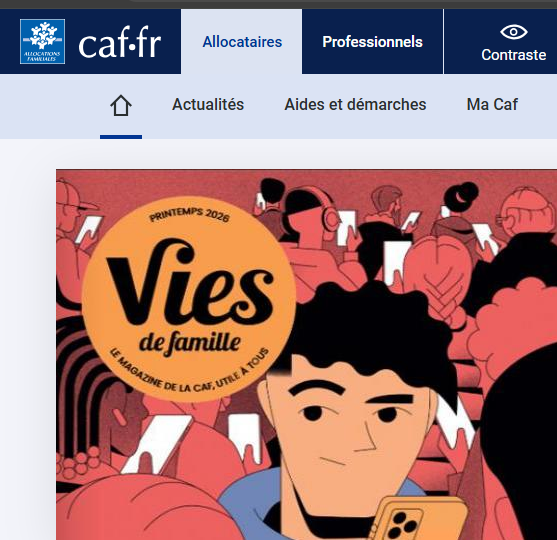
Task: Click the Printemps 2026 label on the badge
Action: [190, 215]
